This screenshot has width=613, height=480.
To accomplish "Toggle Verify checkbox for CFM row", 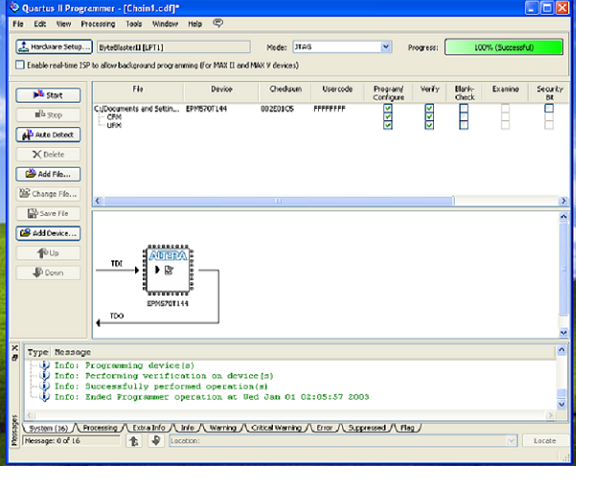I will click(x=429, y=116).
